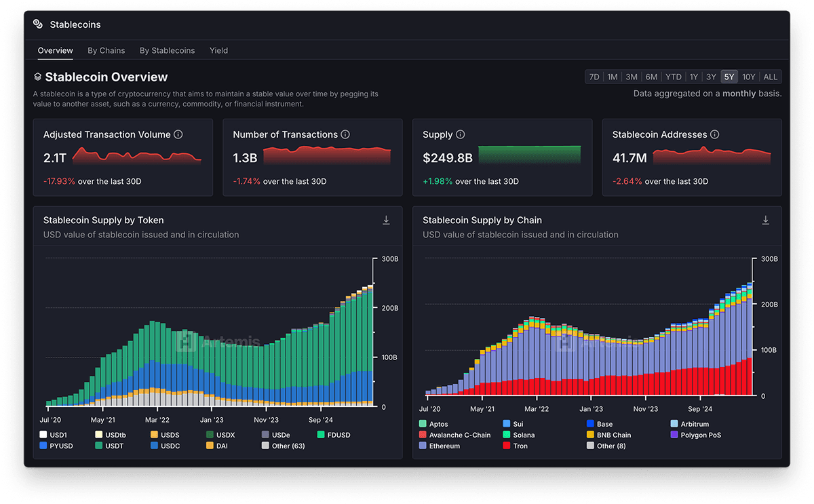Screen dimensions: 814x504
Task: Toggle the Solana legend swatch
Action: [x=507, y=435]
